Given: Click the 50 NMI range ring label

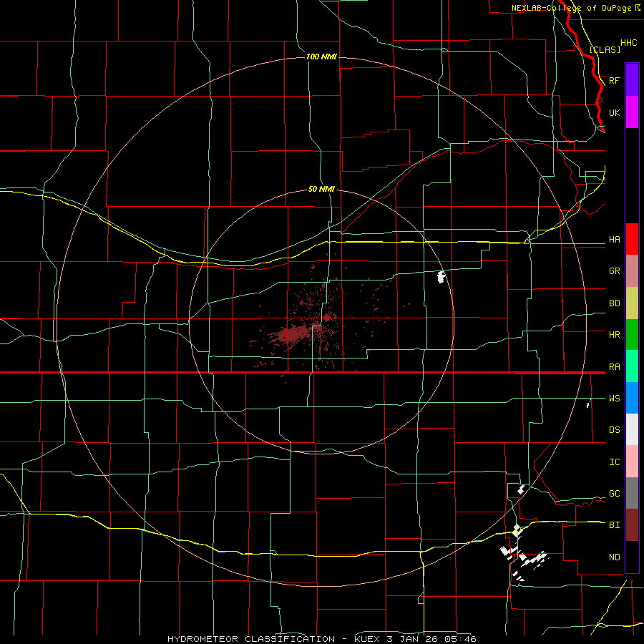Looking at the screenshot, I should [321, 190].
